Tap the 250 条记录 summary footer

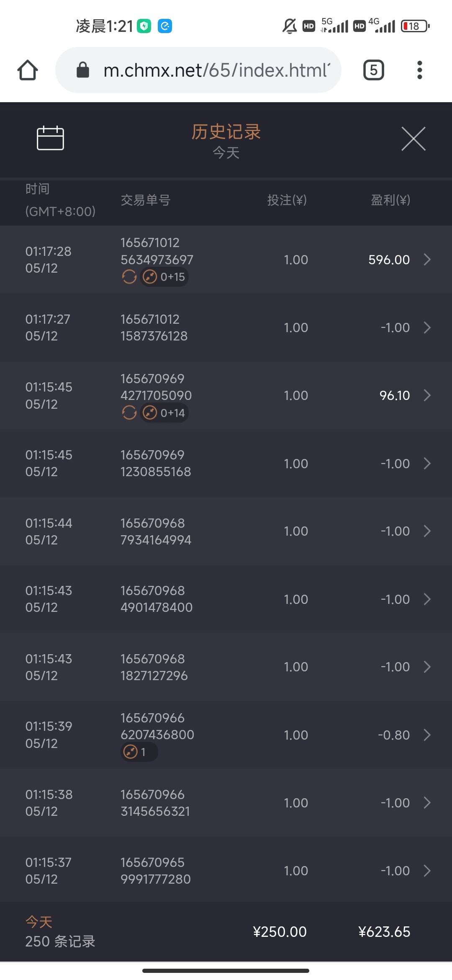(x=60, y=941)
